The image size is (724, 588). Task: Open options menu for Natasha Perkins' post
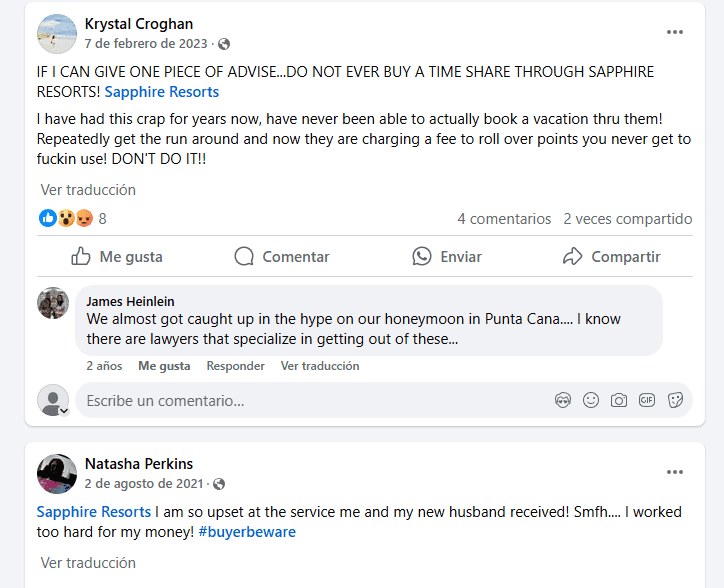(x=675, y=472)
